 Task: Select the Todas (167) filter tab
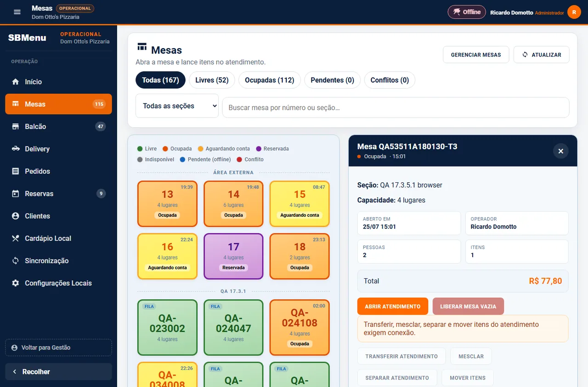coord(160,80)
